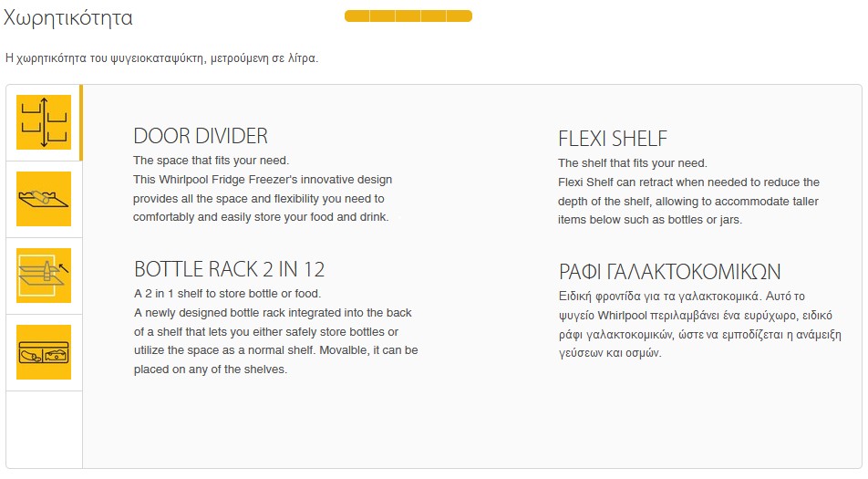This screenshot has width=868, height=479.
Task: Click the middle segment of the capacity rating bar
Action: [x=408, y=16]
